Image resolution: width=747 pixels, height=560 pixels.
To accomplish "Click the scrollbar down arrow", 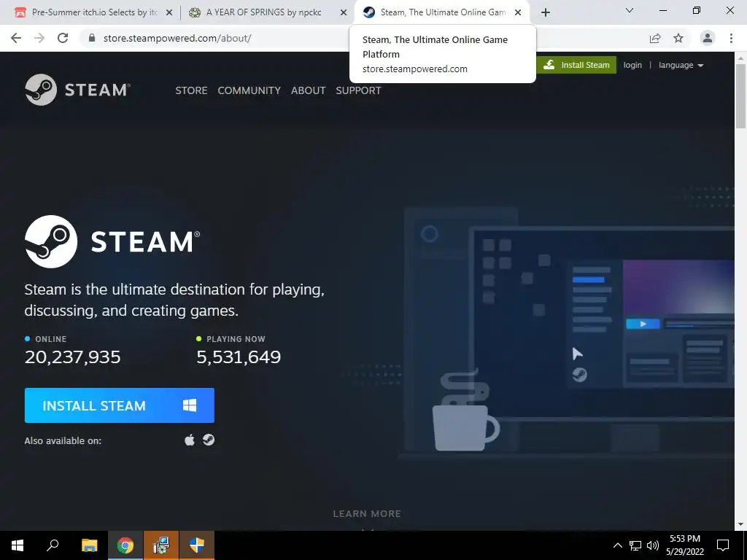I will point(740,524).
